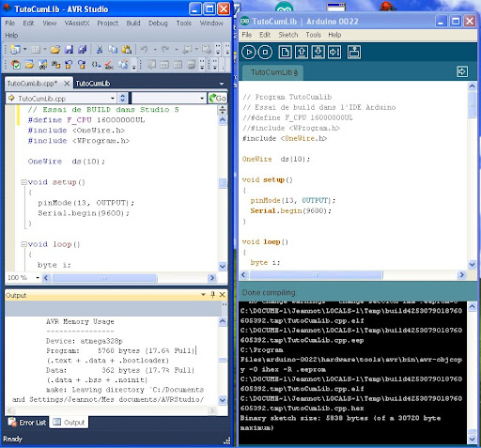Click Save sketch arrow-down icon in Arduino

tap(318, 53)
